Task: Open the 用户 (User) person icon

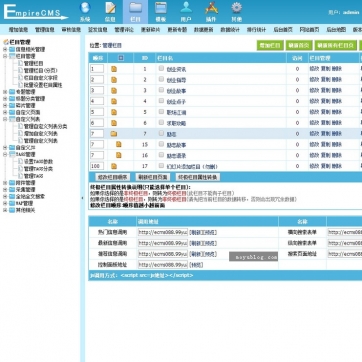Action: tap(186, 8)
